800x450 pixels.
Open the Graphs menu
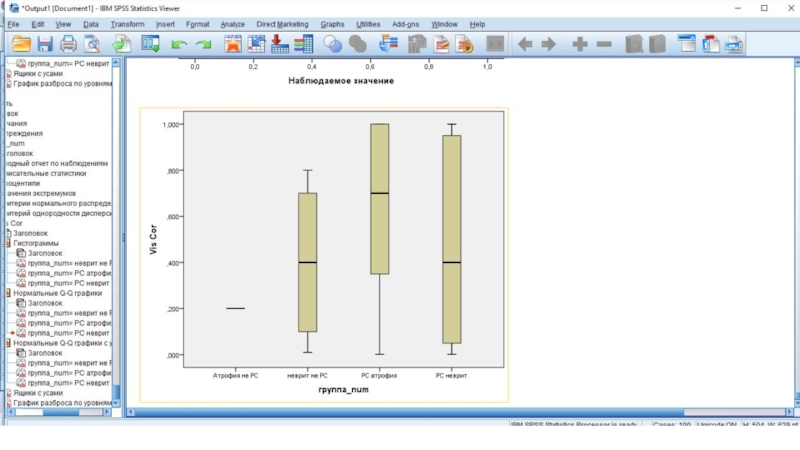[x=332, y=23]
